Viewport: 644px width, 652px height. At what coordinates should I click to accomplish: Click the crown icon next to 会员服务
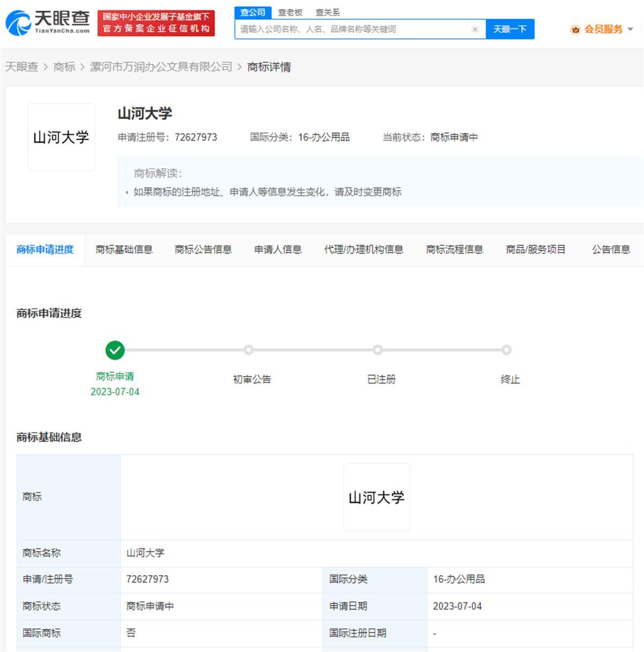(576, 30)
